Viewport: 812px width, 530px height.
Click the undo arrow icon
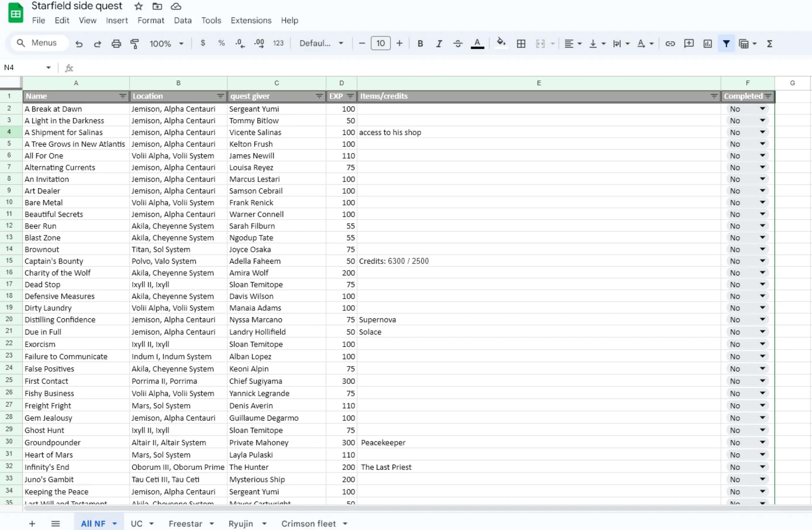79,44
